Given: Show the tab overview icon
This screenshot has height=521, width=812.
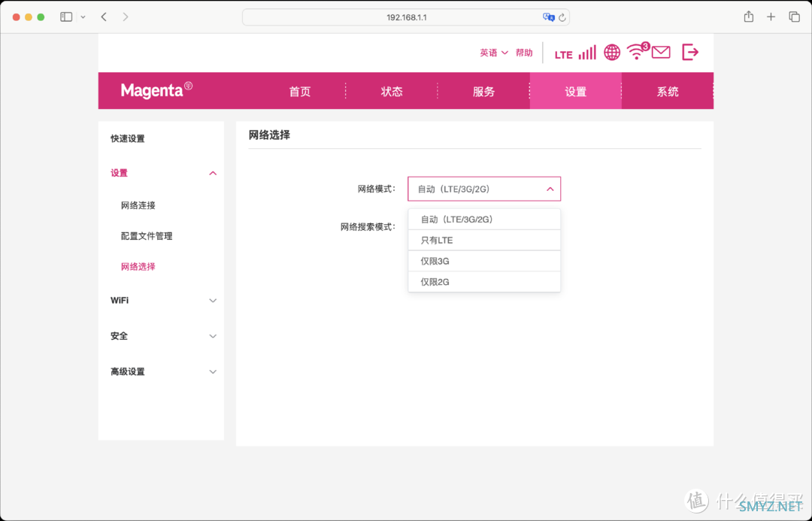Looking at the screenshot, I should click(x=795, y=17).
